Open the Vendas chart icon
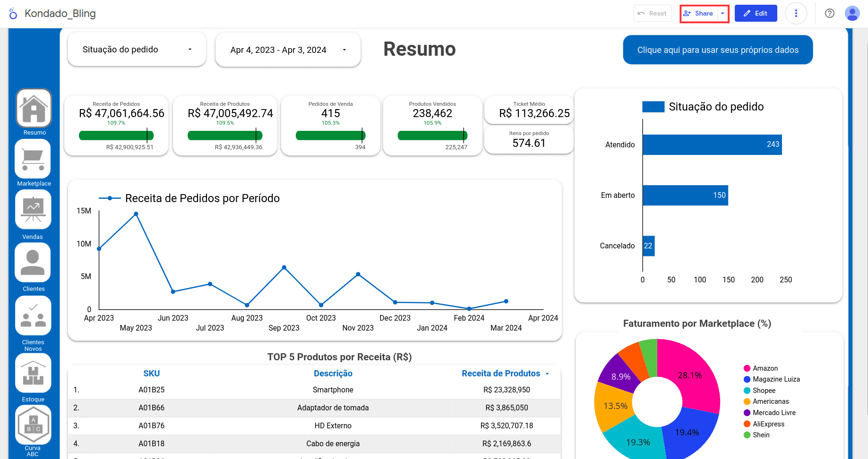This screenshot has width=868, height=459. (33, 210)
